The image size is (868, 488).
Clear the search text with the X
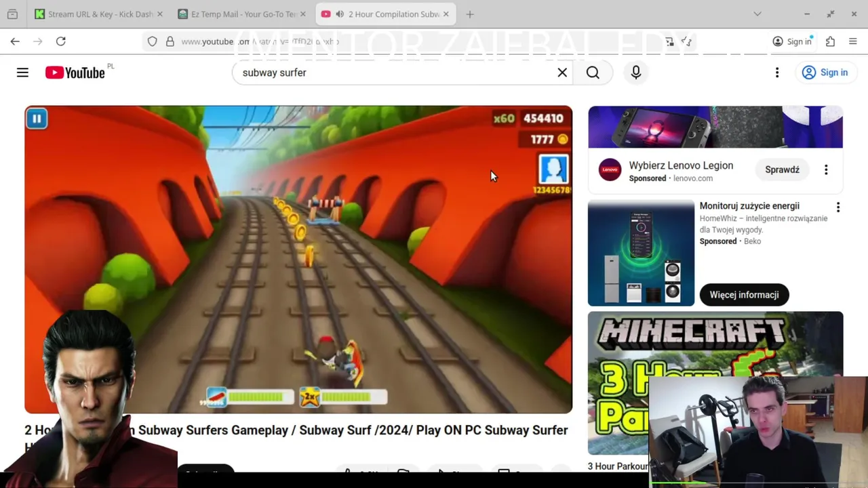click(x=562, y=73)
